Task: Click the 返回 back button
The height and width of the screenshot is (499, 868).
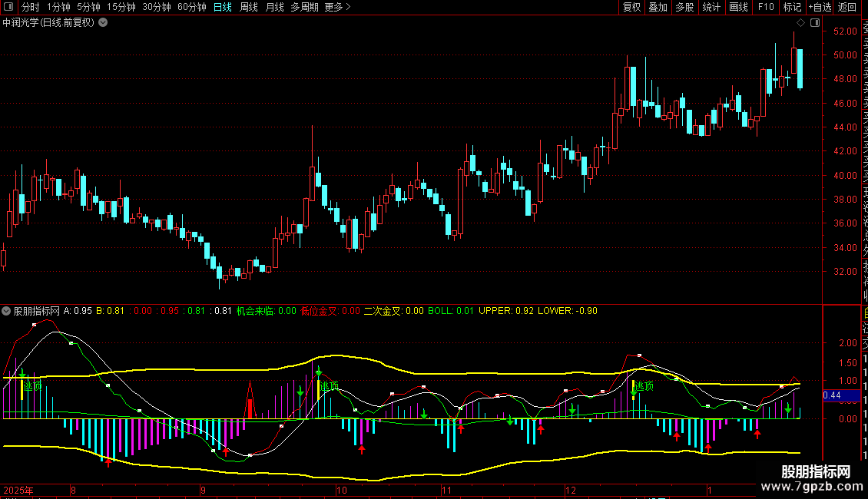Action: pos(847,7)
